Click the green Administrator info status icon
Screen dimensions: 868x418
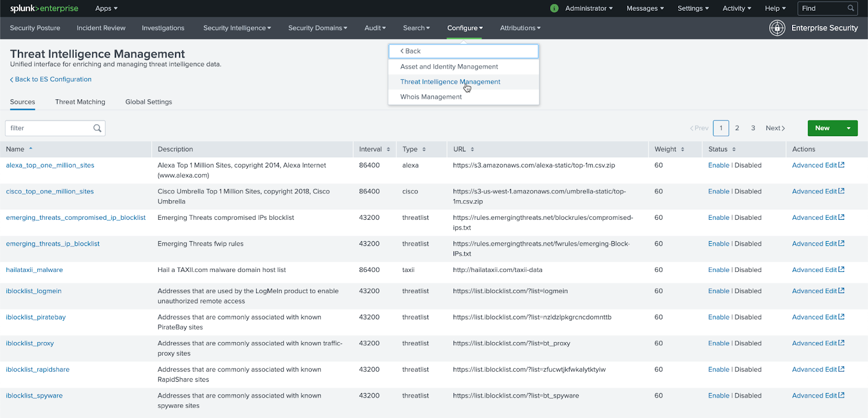point(554,8)
